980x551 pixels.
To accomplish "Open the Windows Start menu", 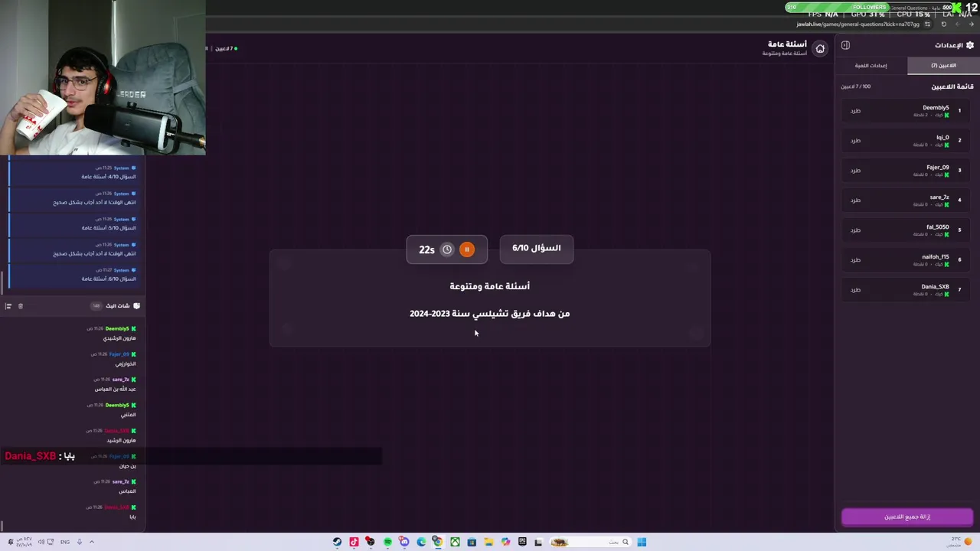I will tap(642, 542).
